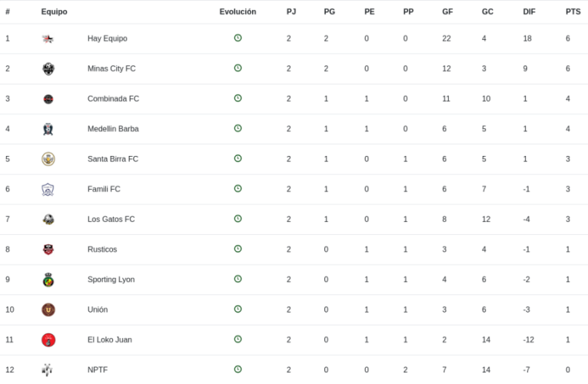Click the Santa Birra FC crest
588x384 pixels.
point(48,159)
